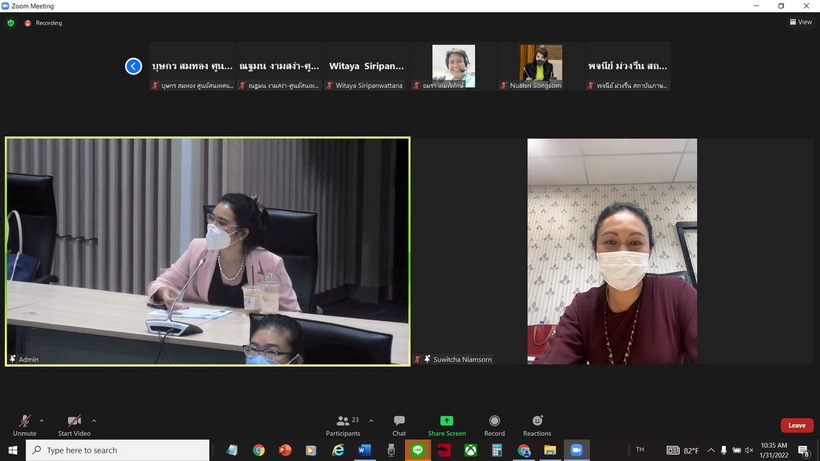This screenshot has width=820, height=461.
Task: Click the Suwitcha Niamsorn video feed
Action: [x=612, y=251]
